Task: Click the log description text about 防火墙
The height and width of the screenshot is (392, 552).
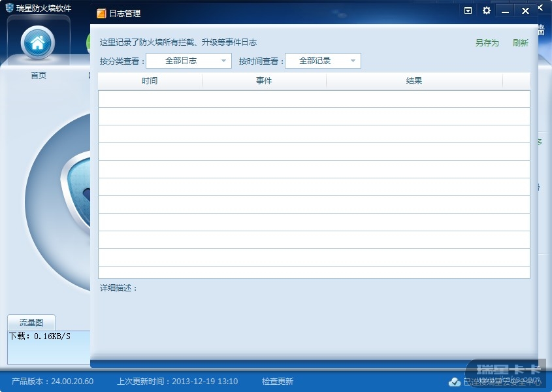Action: coord(178,42)
